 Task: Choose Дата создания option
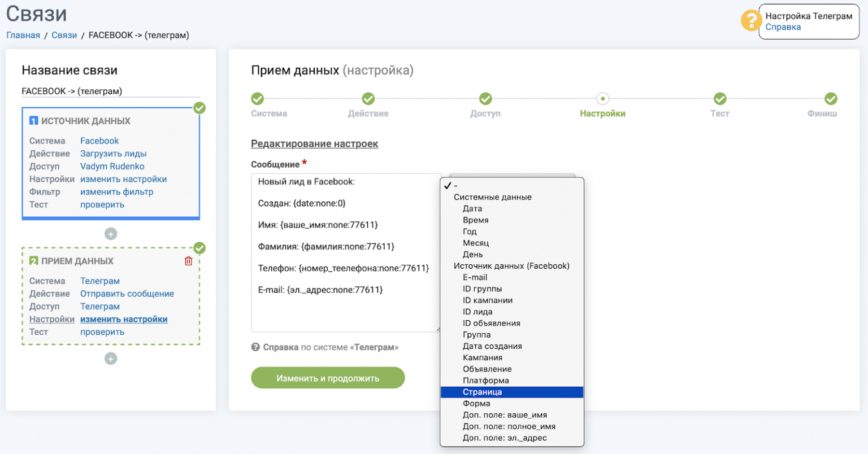(512, 346)
